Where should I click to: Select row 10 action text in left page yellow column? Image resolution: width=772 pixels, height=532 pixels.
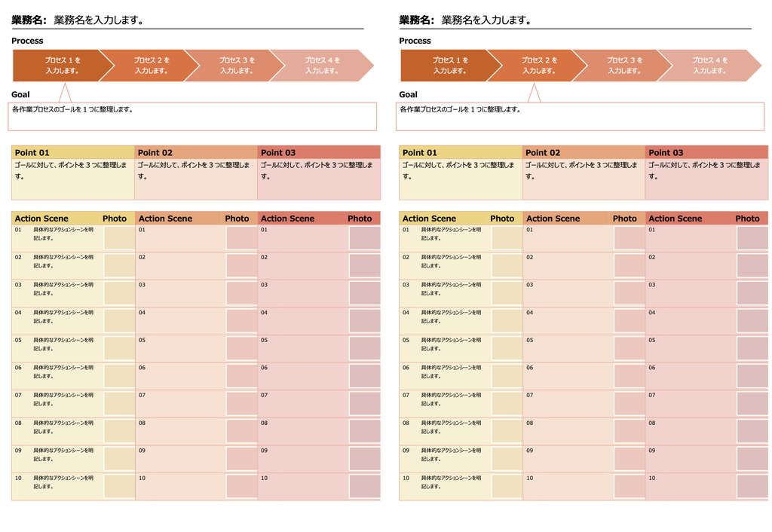(63, 482)
